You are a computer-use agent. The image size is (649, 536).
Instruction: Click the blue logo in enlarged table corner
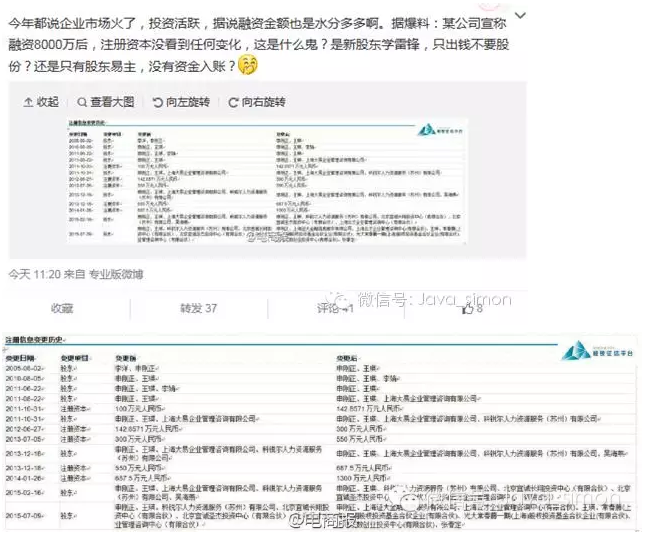[598, 351]
